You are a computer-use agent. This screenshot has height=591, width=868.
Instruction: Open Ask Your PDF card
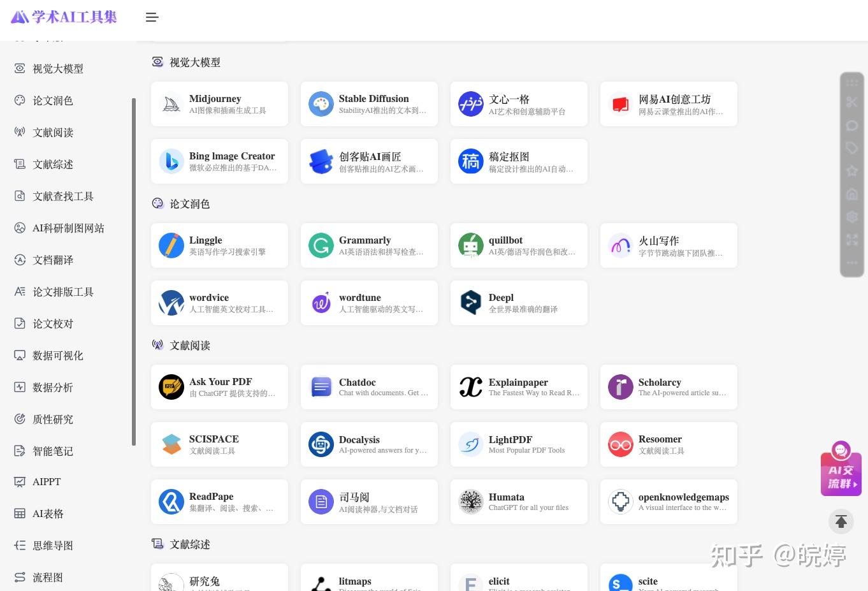tap(219, 387)
